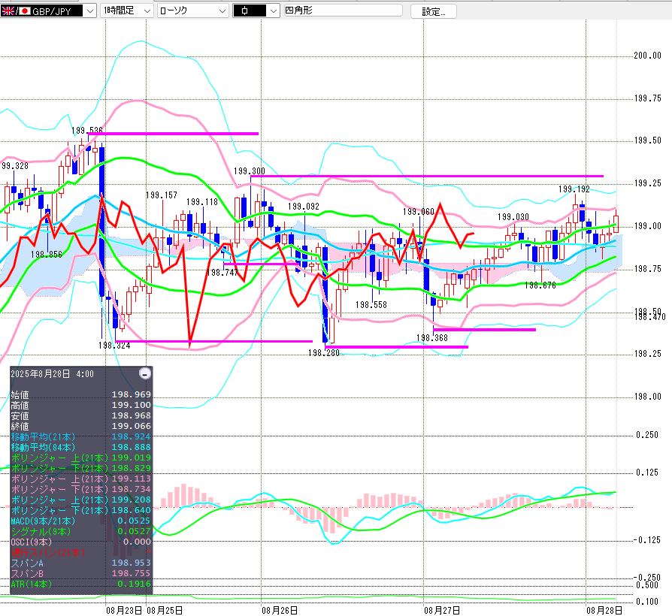Click the 199.157 price label
672x616 pixels.
(161, 195)
